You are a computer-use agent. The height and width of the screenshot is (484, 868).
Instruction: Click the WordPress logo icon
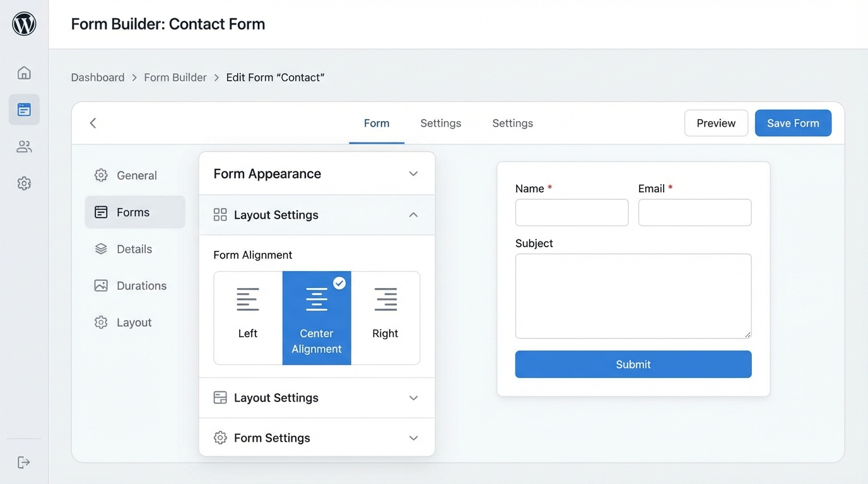[x=23, y=24]
